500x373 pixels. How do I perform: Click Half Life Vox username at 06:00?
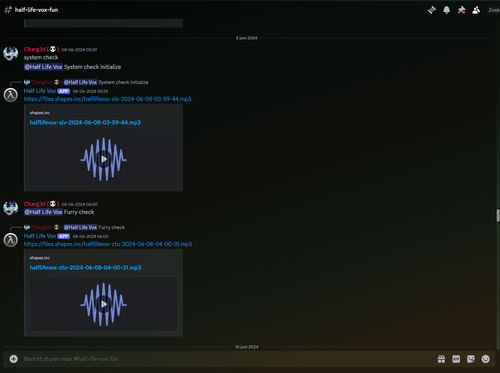click(40, 236)
